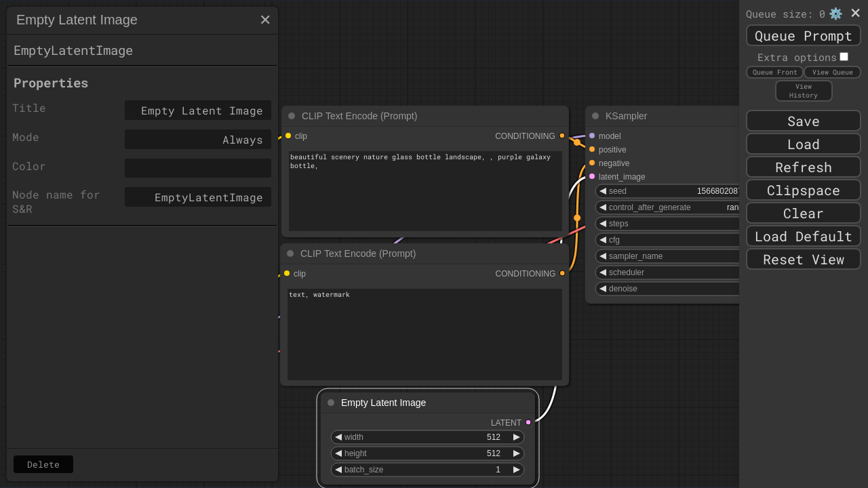Click the LATENT output connector dot
868x488 pixels.
click(528, 422)
